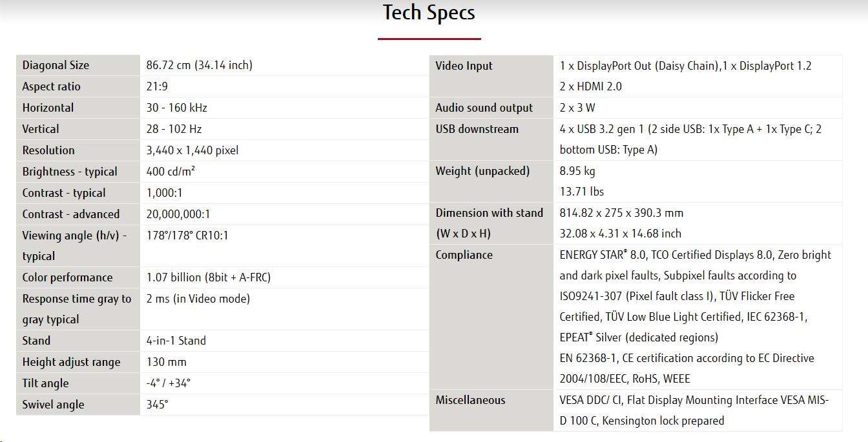
Task: Select the Resolution row label
Action: click(x=48, y=150)
